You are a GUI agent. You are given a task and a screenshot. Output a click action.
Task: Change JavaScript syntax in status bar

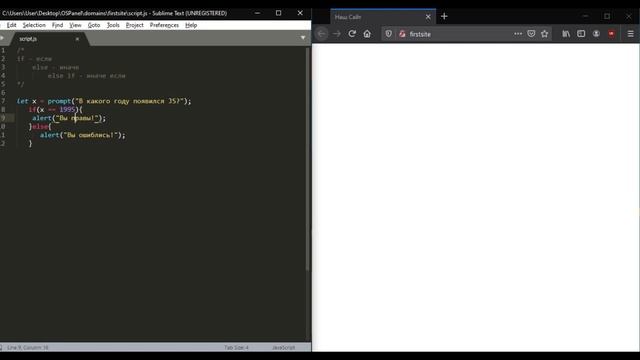pos(283,347)
